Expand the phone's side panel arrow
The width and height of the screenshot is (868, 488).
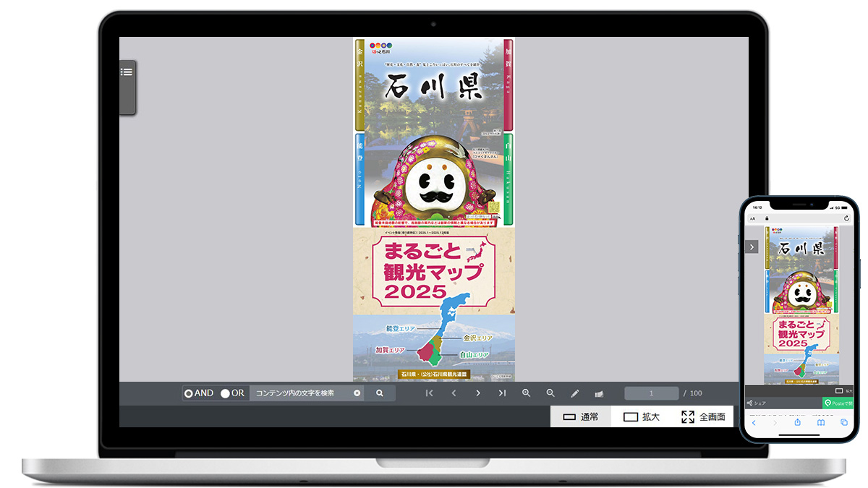[752, 247]
